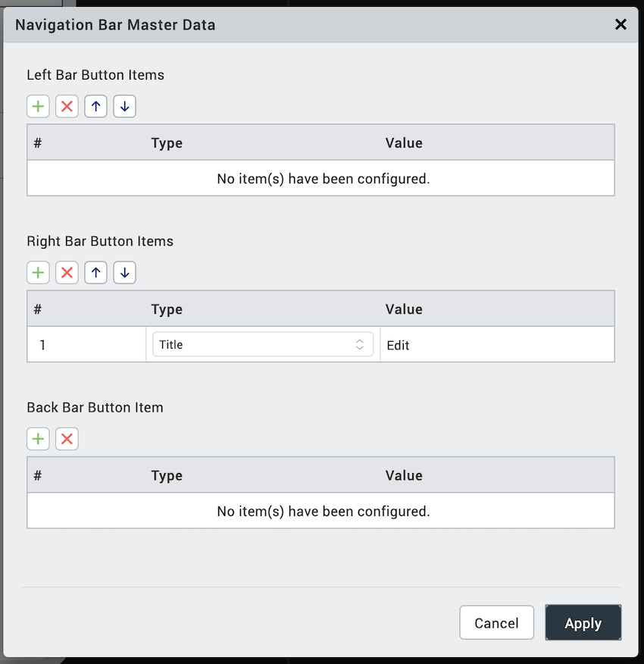Move Left Bar Button Item up

(x=95, y=106)
